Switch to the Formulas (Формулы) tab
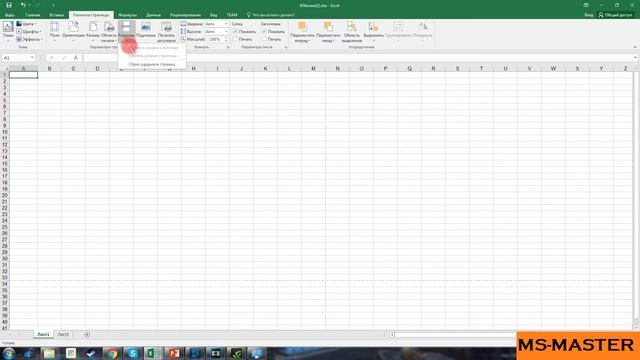 [x=127, y=15]
